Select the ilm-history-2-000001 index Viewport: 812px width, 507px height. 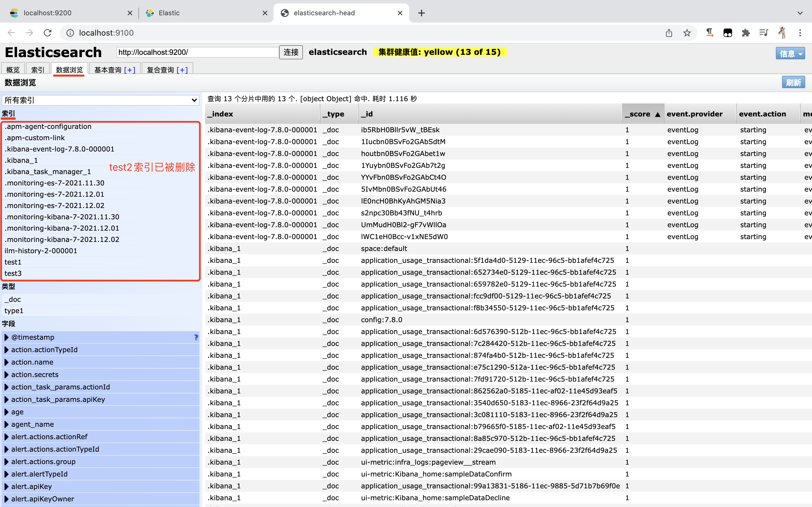tap(101, 250)
